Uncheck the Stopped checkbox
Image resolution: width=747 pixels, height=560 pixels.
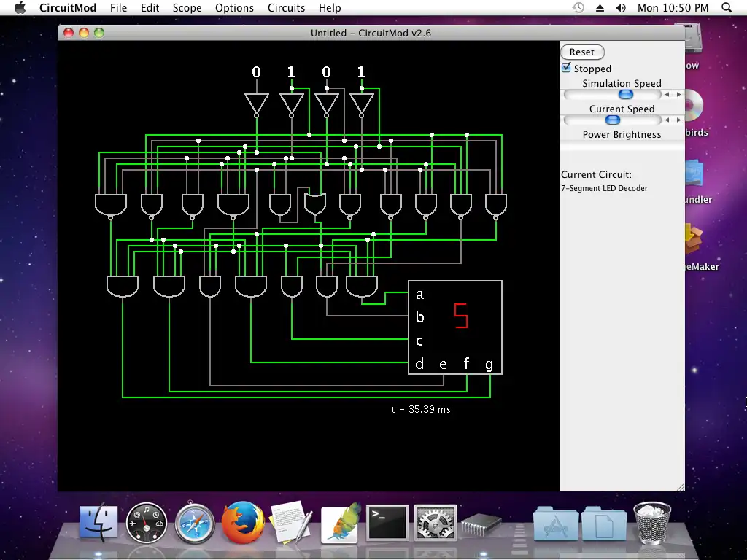tap(566, 69)
